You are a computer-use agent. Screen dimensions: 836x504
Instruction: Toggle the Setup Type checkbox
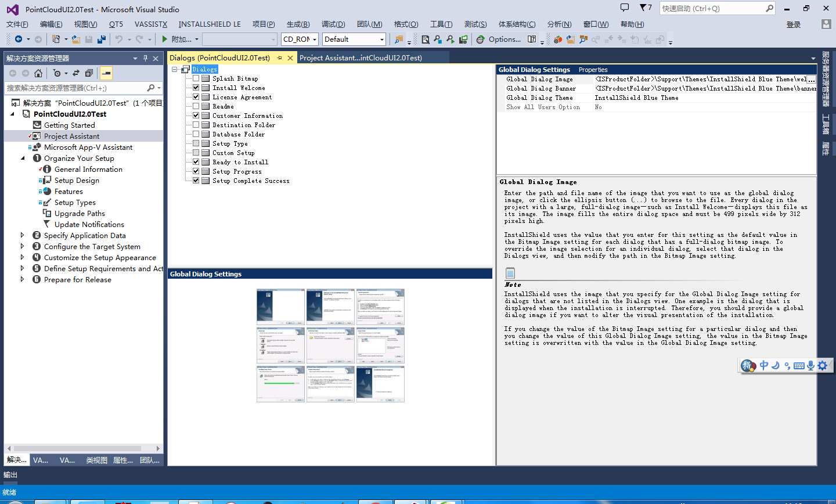tap(196, 143)
